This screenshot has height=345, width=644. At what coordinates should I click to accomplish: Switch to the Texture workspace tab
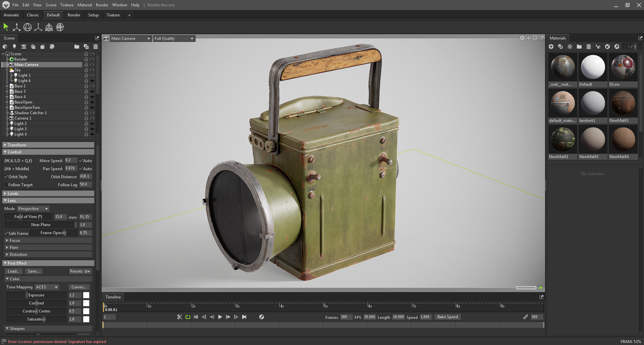pyautogui.click(x=113, y=15)
